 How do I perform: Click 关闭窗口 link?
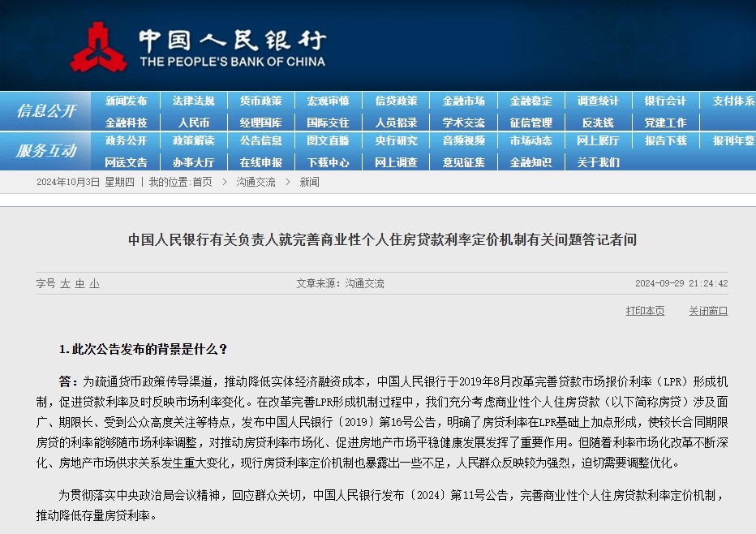tap(708, 311)
